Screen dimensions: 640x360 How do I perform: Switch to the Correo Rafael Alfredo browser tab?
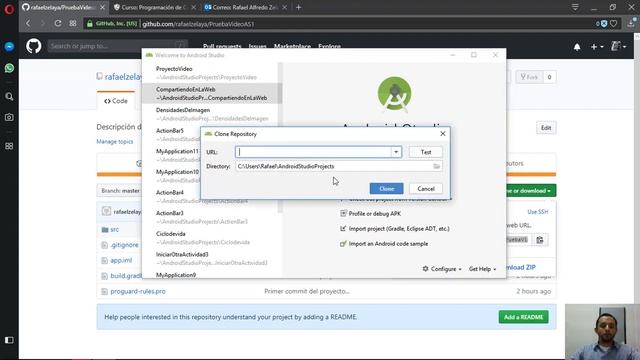(x=245, y=7)
